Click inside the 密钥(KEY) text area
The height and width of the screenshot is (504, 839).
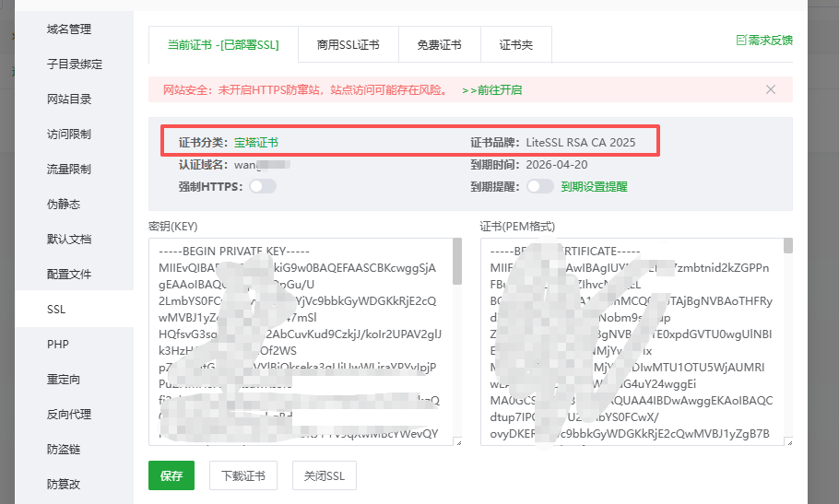pos(300,341)
